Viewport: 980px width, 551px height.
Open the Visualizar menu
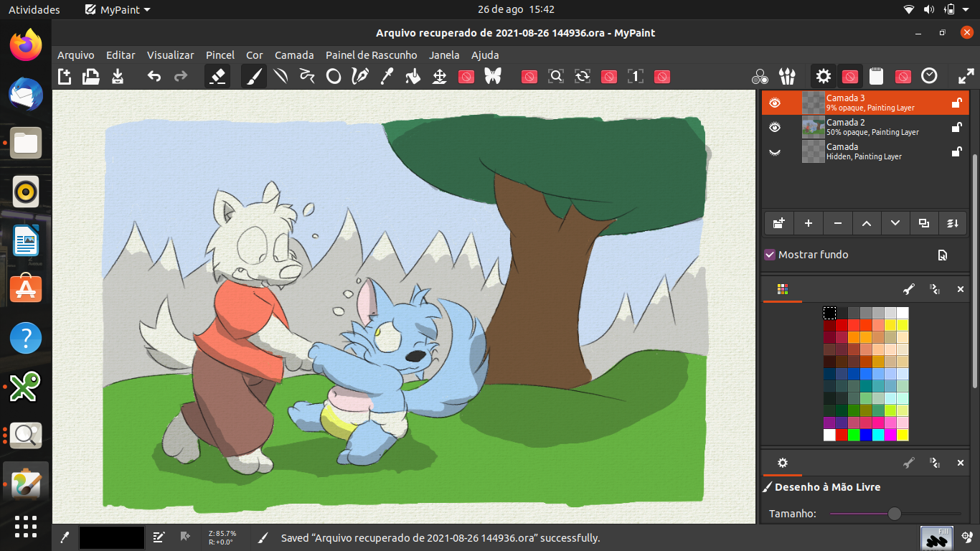point(171,55)
